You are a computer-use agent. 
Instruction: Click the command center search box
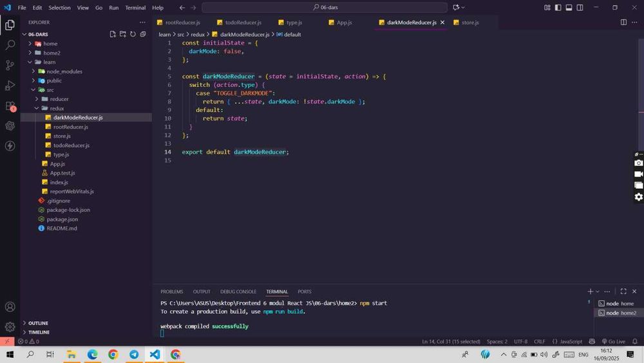(325, 7)
